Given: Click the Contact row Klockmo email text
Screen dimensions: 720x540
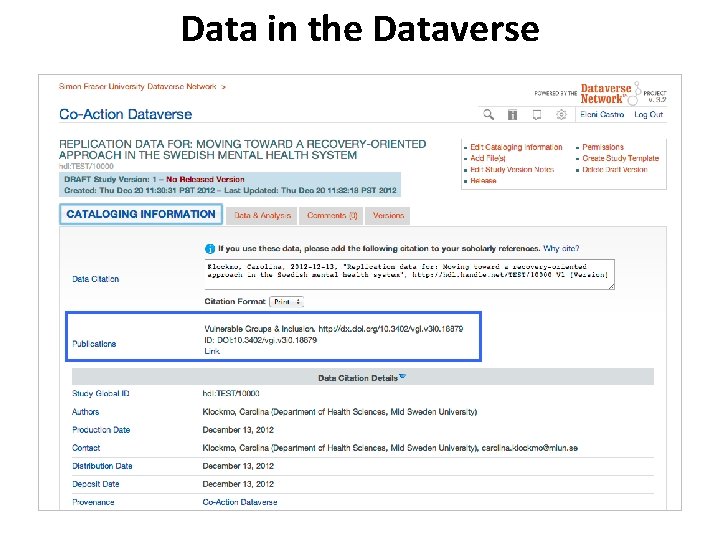Looking at the screenshot, I should (x=529, y=448).
